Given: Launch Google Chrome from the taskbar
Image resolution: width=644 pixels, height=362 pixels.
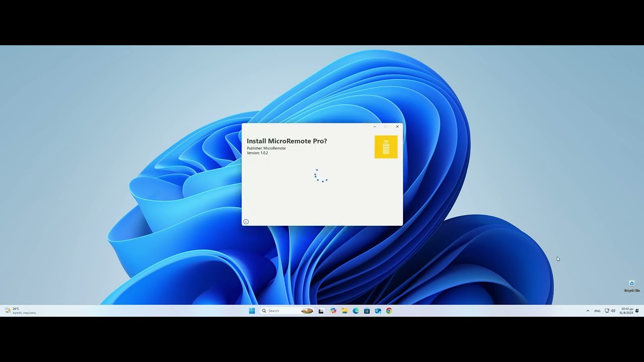Looking at the screenshot, I should [389, 311].
